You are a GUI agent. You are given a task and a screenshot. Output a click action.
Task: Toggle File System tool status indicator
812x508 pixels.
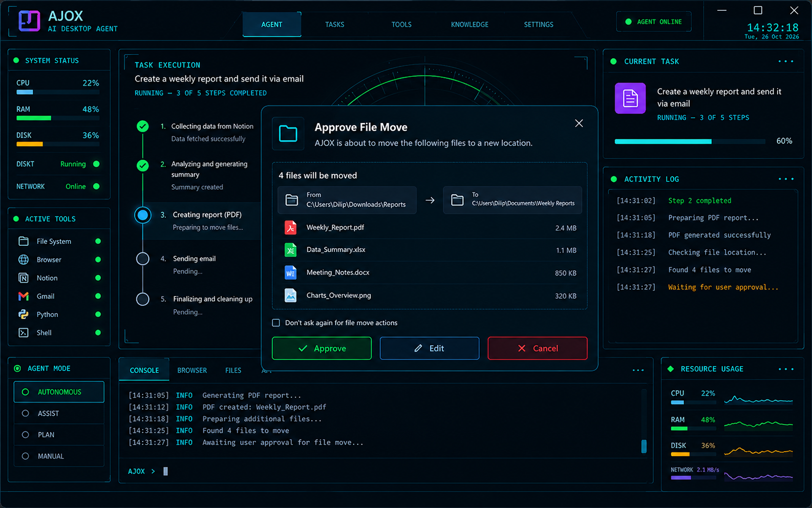click(98, 241)
